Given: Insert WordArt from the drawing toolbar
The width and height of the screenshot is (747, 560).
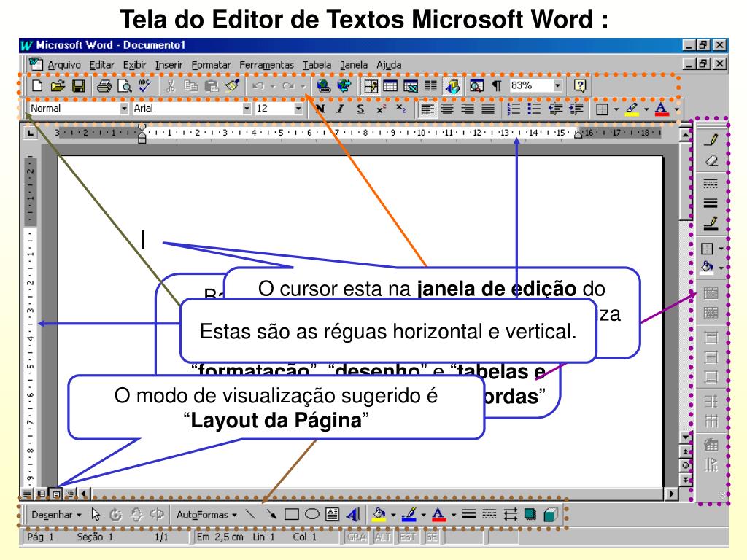Looking at the screenshot, I should 353,515.
